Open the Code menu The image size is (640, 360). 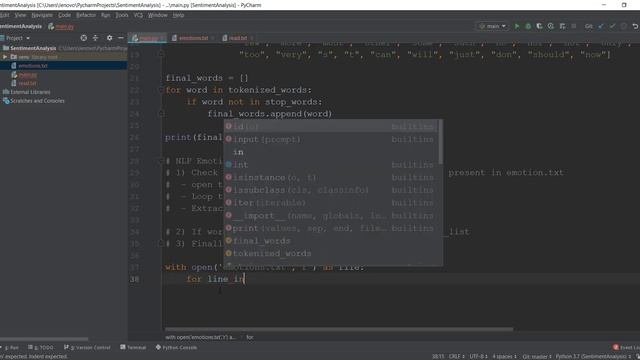(64, 15)
